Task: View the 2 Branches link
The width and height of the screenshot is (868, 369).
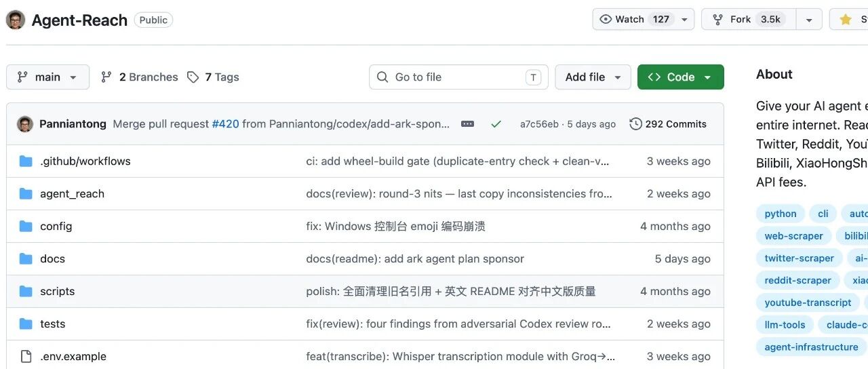Action: pyautogui.click(x=139, y=77)
